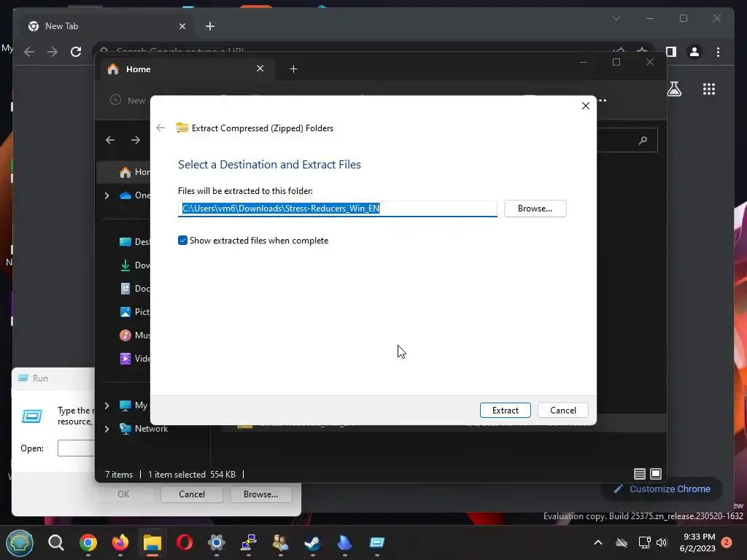Open Pictures folder in Explorer sidebar
This screenshot has width=747, height=560.
pos(134,312)
